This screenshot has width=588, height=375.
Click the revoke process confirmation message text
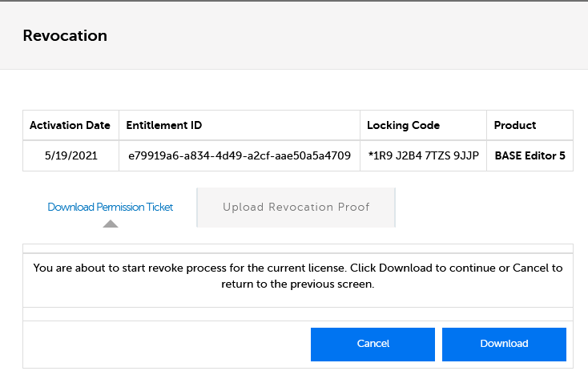pyautogui.click(x=298, y=276)
